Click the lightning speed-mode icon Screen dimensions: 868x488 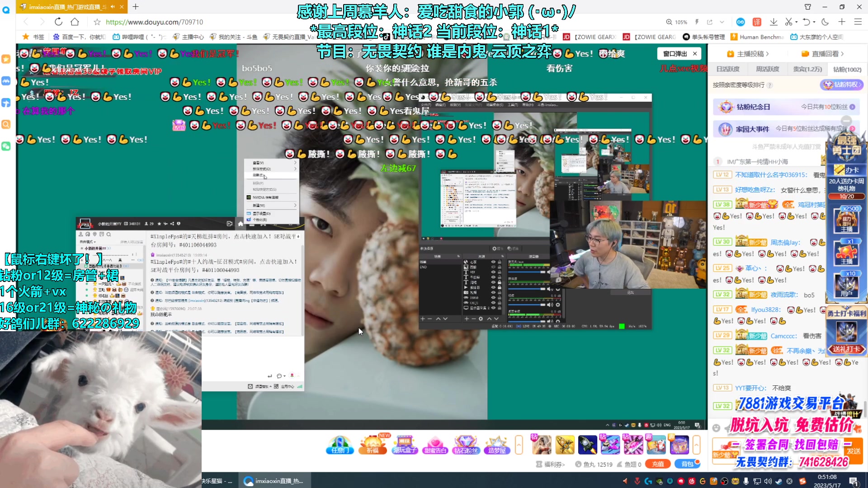(x=697, y=22)
